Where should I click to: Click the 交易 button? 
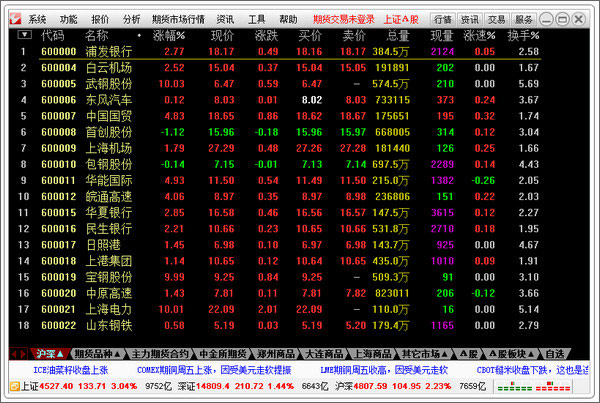[496, 19]
